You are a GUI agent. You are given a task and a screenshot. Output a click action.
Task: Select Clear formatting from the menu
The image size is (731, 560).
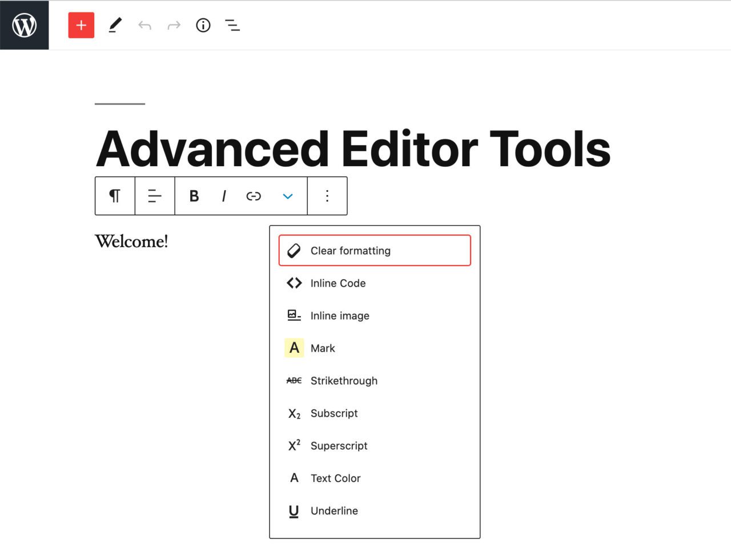point(350,250)
